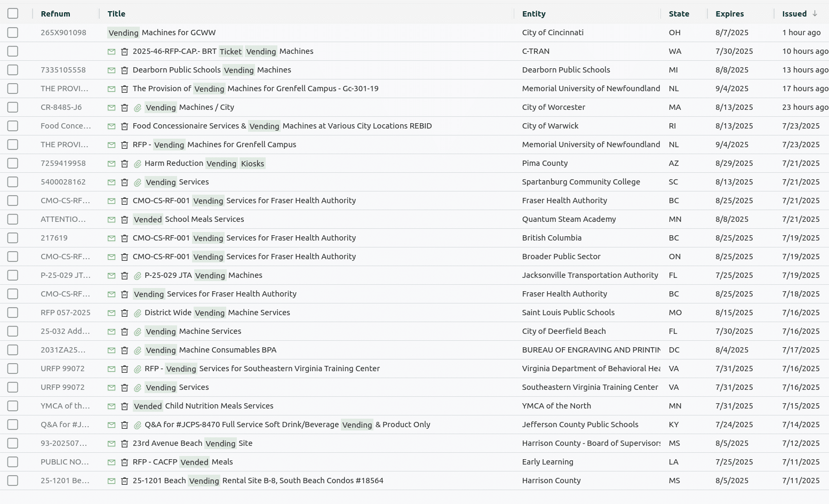Click envelope icon on RFP - CACFP Vended Meals
Image resolution: width=829 pixels, height=504 pixels.
tap(111, 462)
